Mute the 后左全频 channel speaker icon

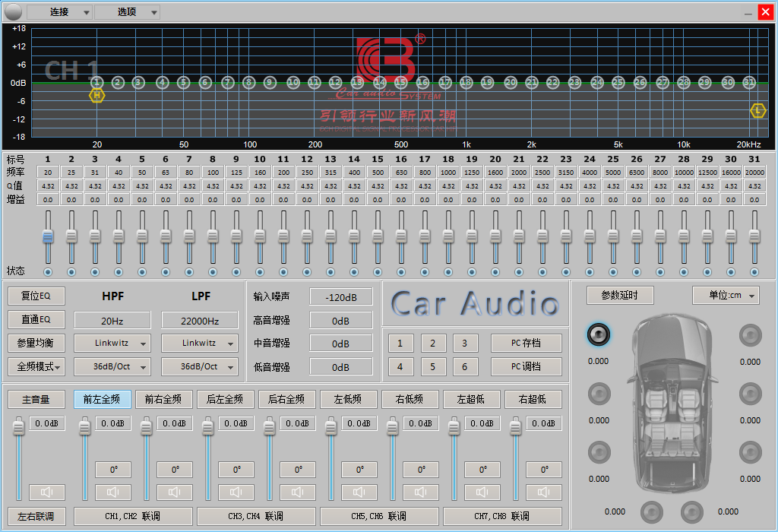tap(236, 492)
